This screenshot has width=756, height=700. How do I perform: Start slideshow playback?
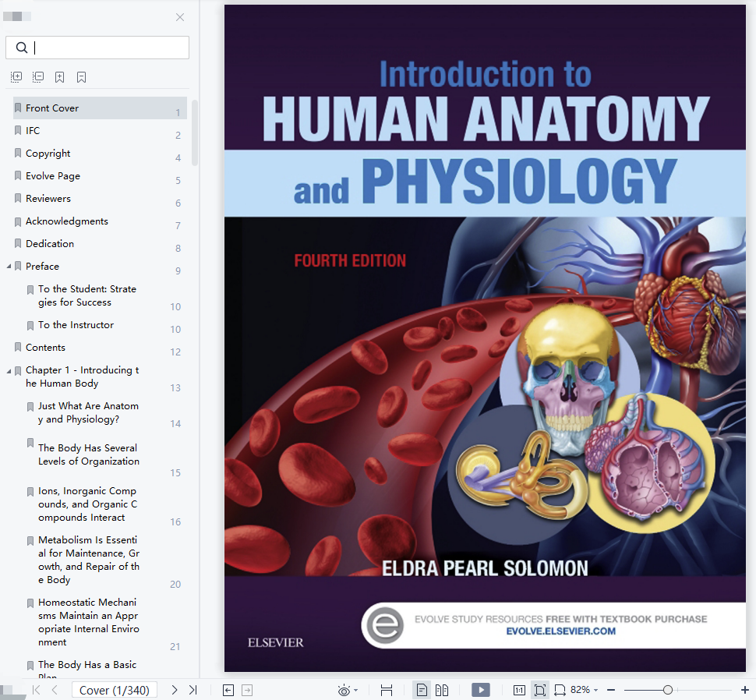click(x=481, y=690)
